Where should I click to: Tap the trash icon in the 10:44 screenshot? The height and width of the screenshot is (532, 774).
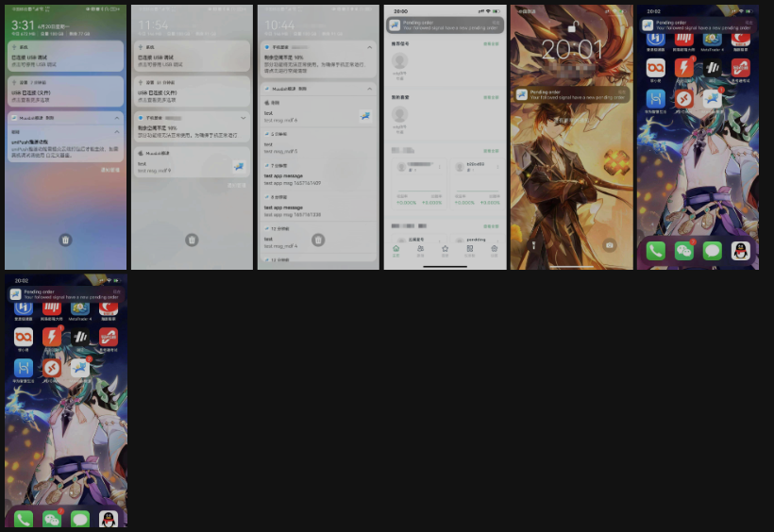coord(318,240)
